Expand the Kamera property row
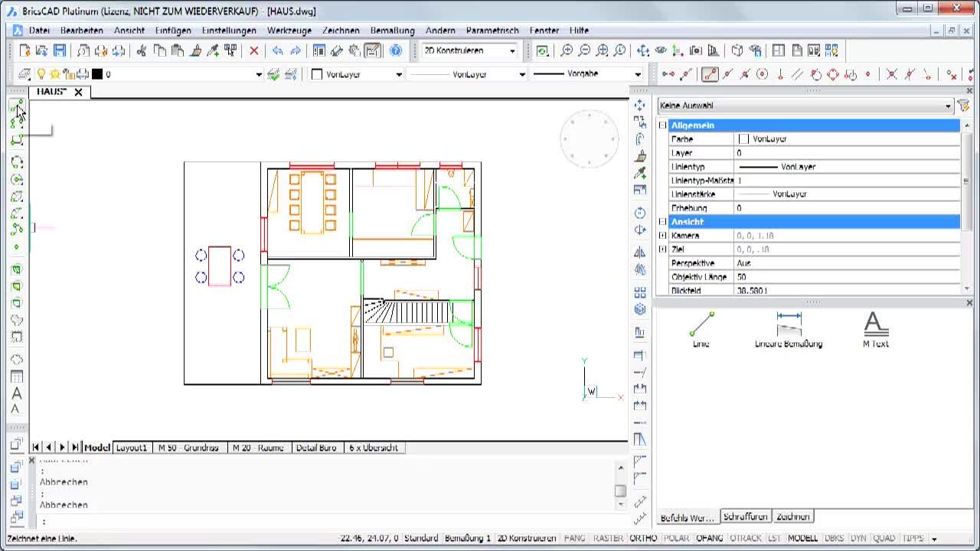This screenshot has height=551, width=980. pyautogui.click(x=663, y=236)
